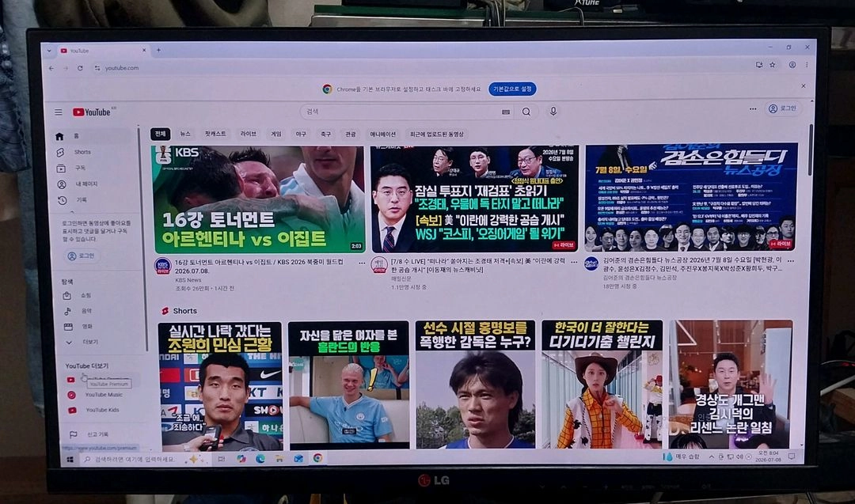Open the 16강 토너먼트 아르헨티나 vs 이집트 video title

259,266
